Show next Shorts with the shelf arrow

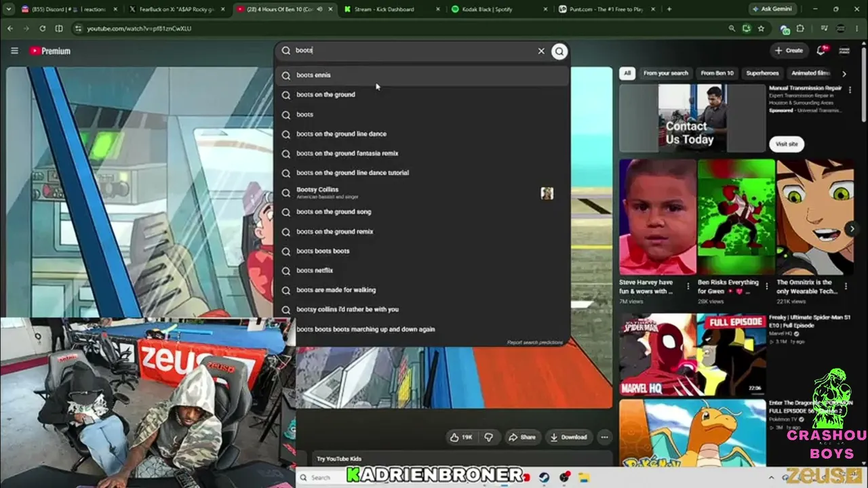pos(852,229)
